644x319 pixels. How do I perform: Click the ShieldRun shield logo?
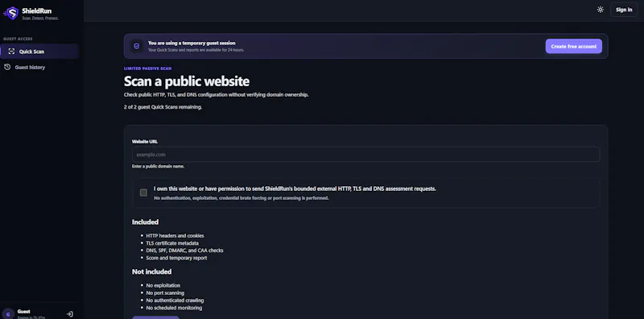pyautogui.click(x=11, y=13)
